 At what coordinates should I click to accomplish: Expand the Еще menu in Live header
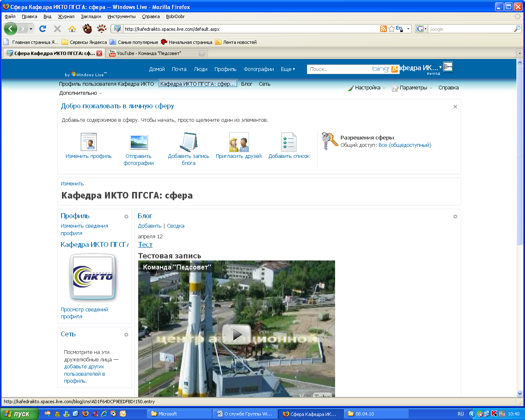click(x=288, y=69)
